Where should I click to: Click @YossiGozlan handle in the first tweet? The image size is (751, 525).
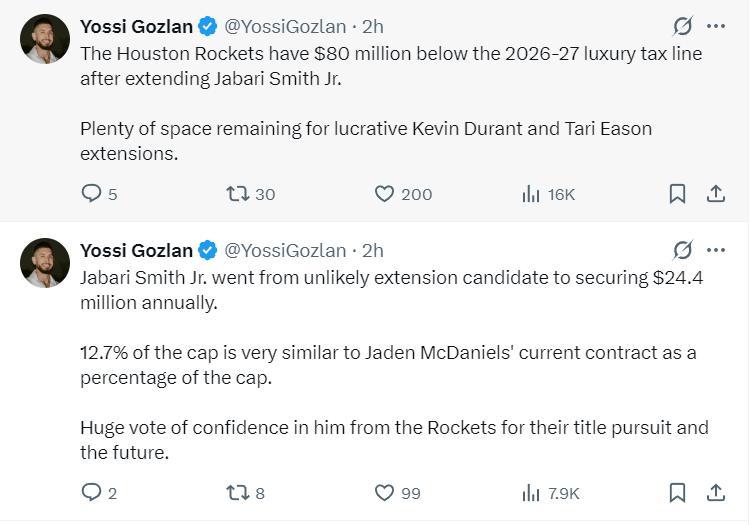click(285, 26)
